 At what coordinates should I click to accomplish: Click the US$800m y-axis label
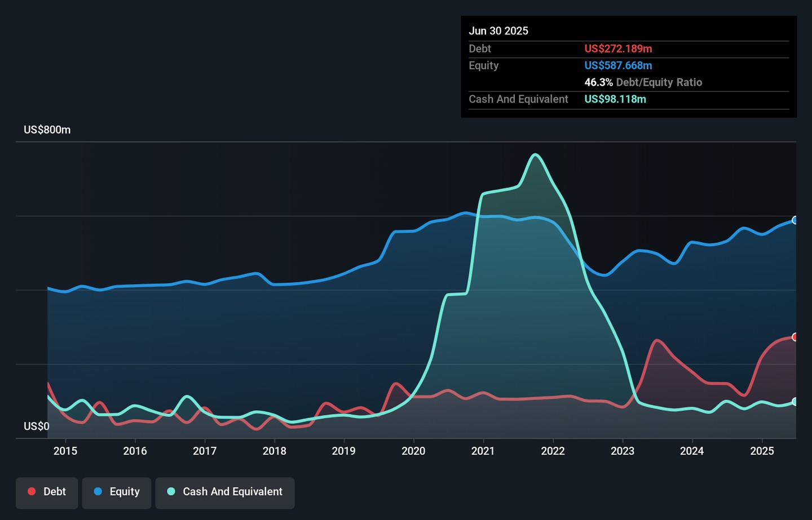pos(47,130)
